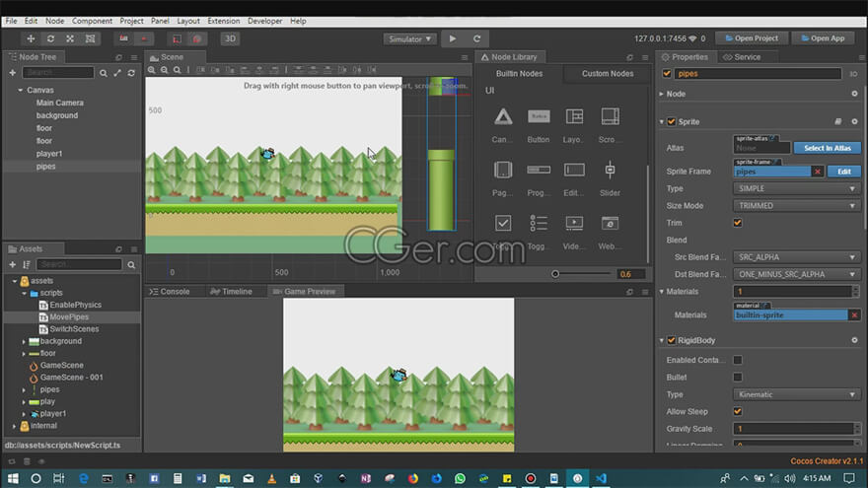Expand the internal assets folder
Image resolution: width=868 pixels, height=488 pixels.
[x=15, y=426]
